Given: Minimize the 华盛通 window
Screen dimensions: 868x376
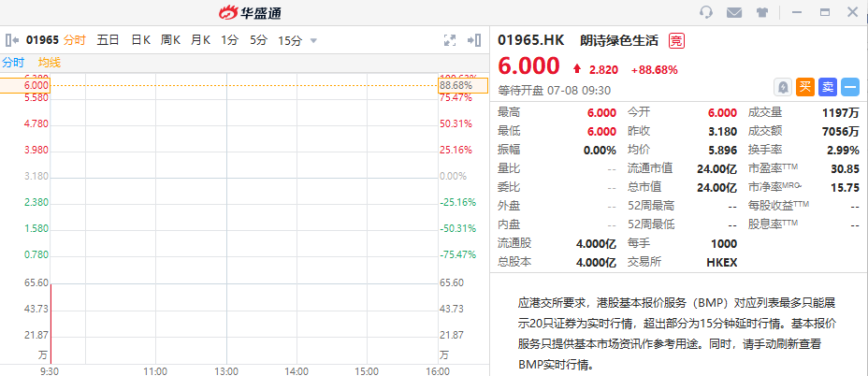Looking at the screenshot, I should click(797, 12).
